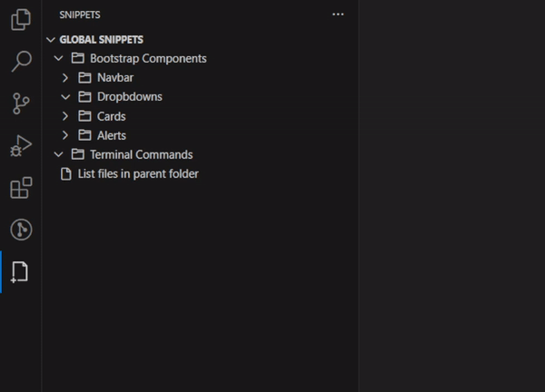Click the Navbar folder icon

tap(84, 78)
